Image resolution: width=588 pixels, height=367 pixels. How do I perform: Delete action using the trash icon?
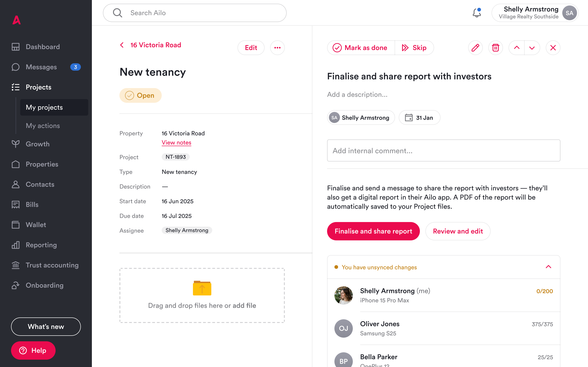[495, 48]
